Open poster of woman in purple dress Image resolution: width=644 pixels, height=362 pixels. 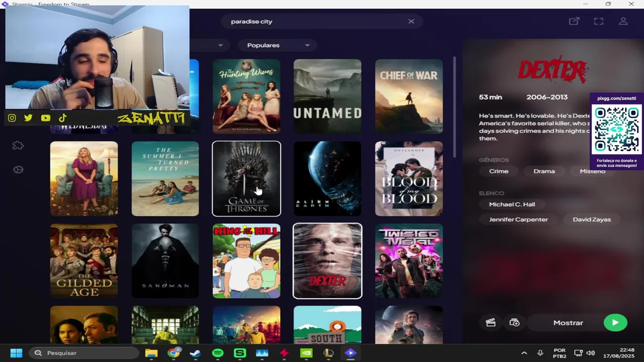point(84,178)
